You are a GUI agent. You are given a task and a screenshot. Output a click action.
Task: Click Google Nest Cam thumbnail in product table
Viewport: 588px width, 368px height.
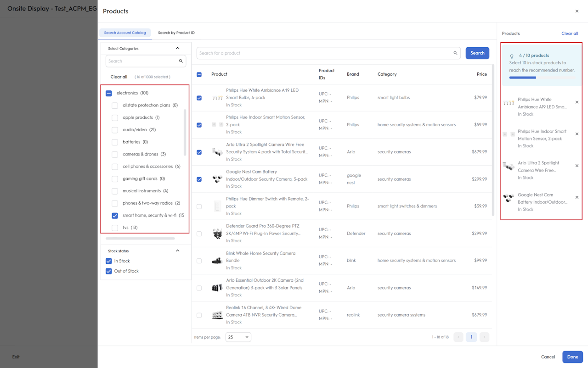217,179
